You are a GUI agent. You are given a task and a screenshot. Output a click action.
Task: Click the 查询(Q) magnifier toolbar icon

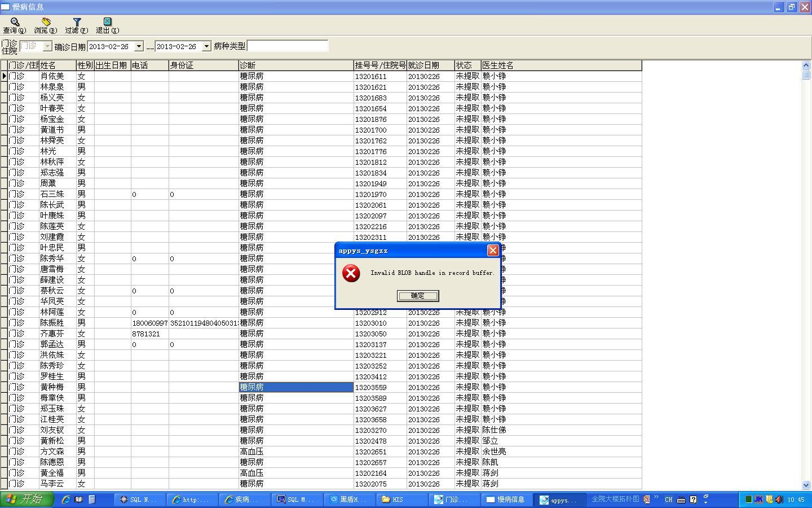(15, 25)
